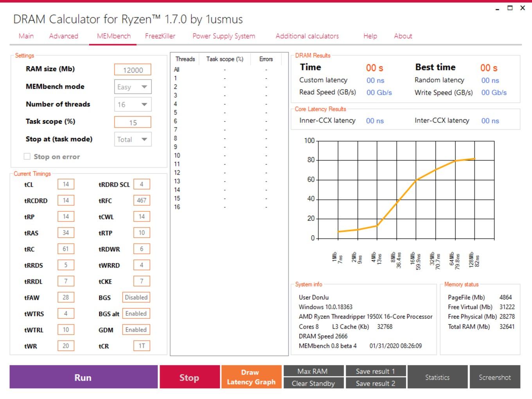Click the Total RAM (Mb) value 32641

(x=507, y=326)
